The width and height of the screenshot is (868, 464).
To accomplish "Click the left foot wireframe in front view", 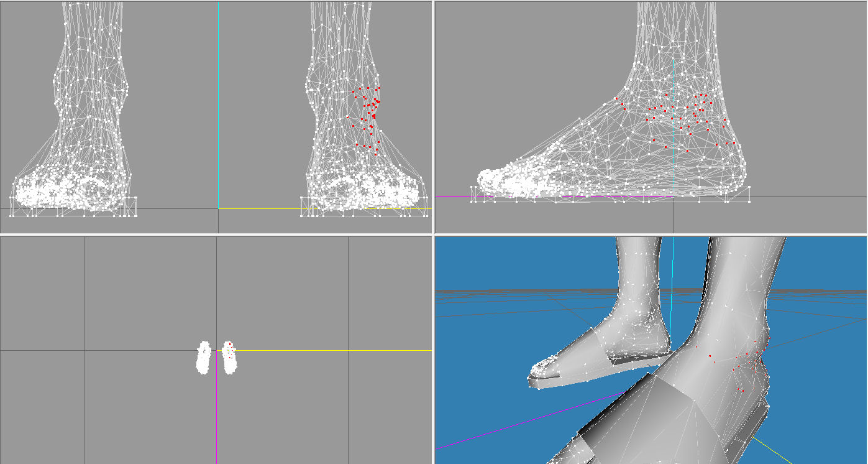I will [x=75, y=109].
